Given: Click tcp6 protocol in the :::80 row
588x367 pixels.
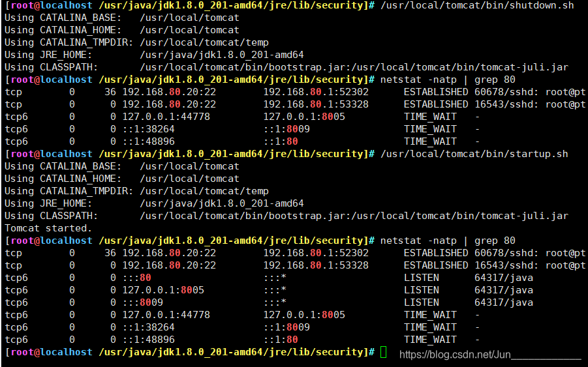Looking at the screenshot, I should pyautogui.click(x=16, y=278).
